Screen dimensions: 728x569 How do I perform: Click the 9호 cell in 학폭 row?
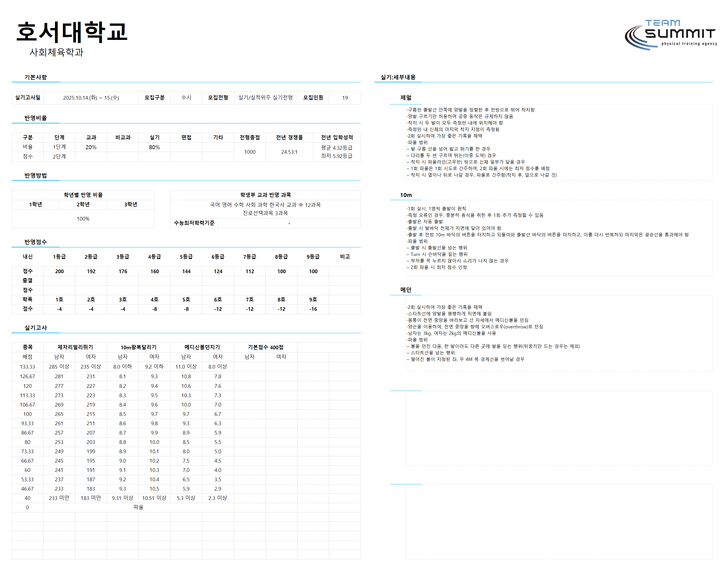click(x=313, y=300)
